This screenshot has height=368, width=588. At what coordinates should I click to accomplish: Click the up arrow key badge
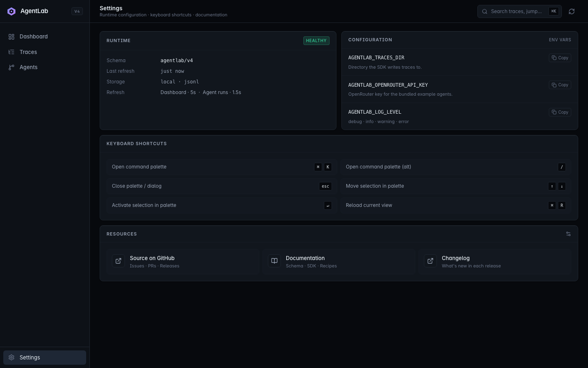pyautogui.click(x=552, y=186)
